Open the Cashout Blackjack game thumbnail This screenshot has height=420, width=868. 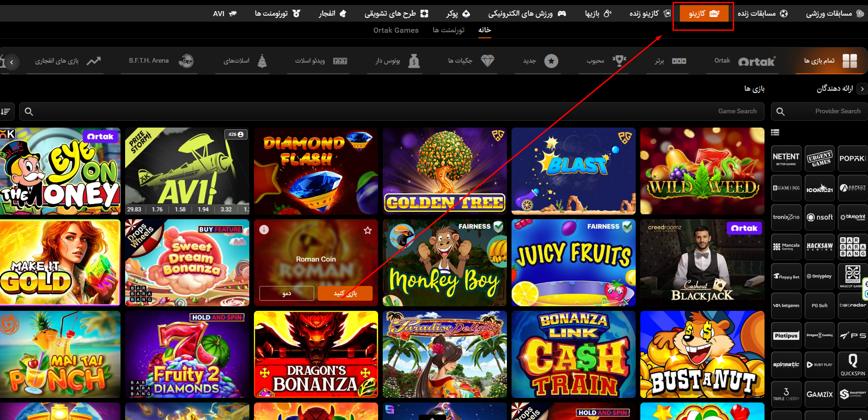(x=702, y=262)
